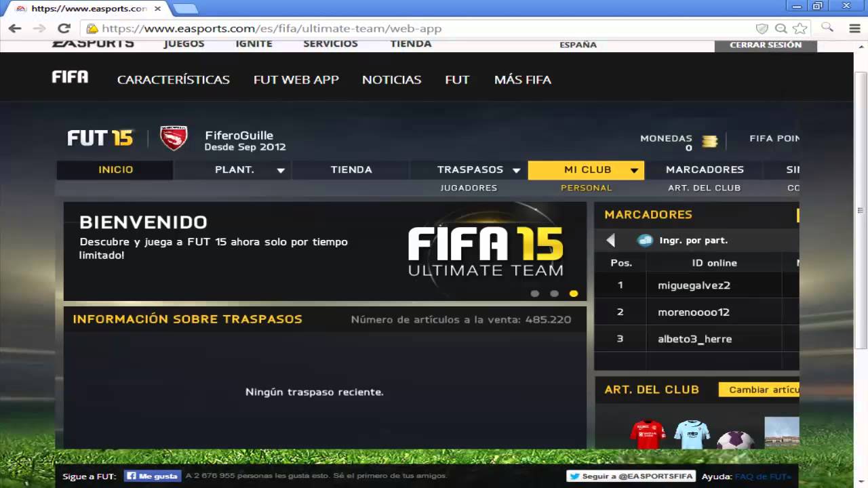Click the search magnifier beside the bookmark star
This screenshot has height=488, width=868.
coord(827,27)
